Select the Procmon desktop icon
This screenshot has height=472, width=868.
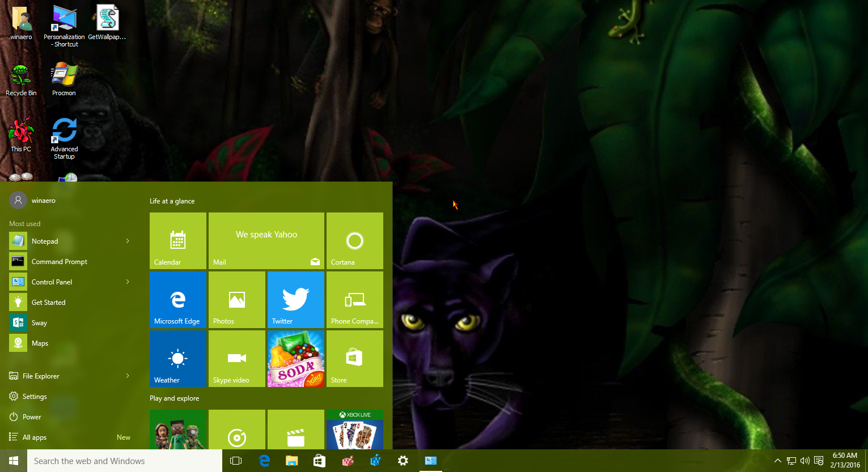coord(64,80)
